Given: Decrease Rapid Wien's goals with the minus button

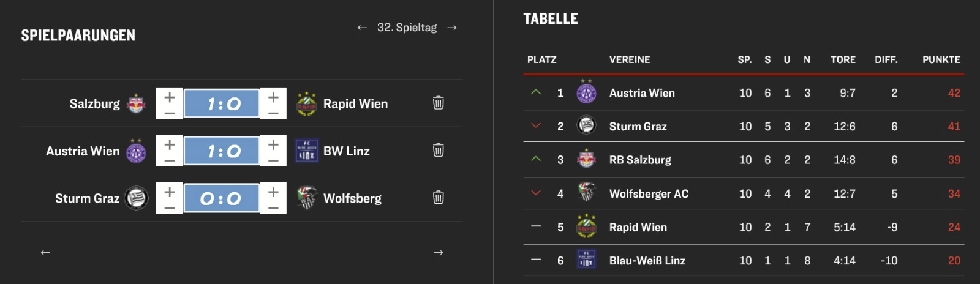Looking at the screenshot, I should point(273,112).
